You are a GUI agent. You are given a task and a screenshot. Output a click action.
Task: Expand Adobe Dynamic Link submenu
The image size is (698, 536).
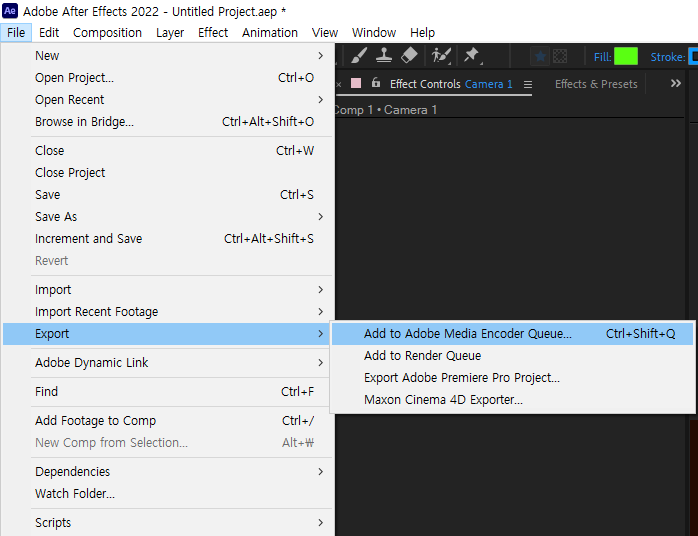pos(167,363)
